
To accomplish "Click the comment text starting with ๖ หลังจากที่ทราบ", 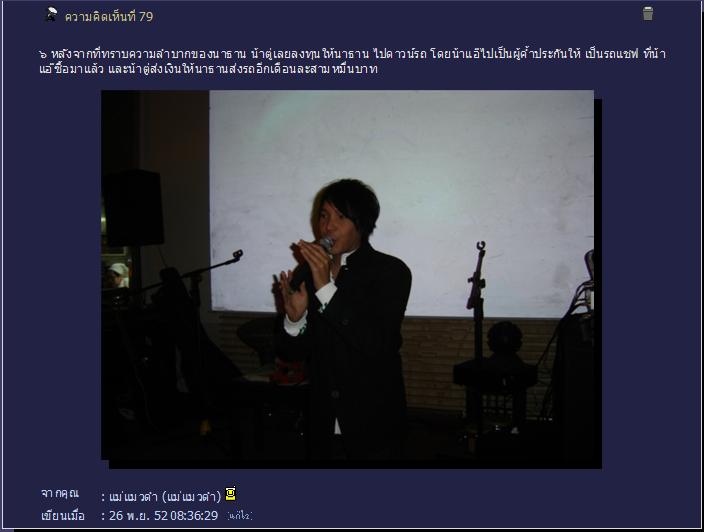I will [x=352, y=62].
